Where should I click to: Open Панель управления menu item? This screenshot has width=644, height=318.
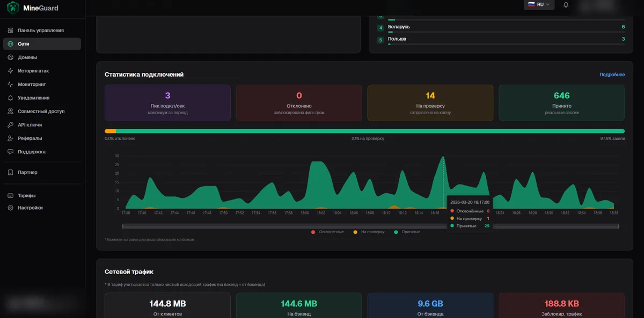42,31
